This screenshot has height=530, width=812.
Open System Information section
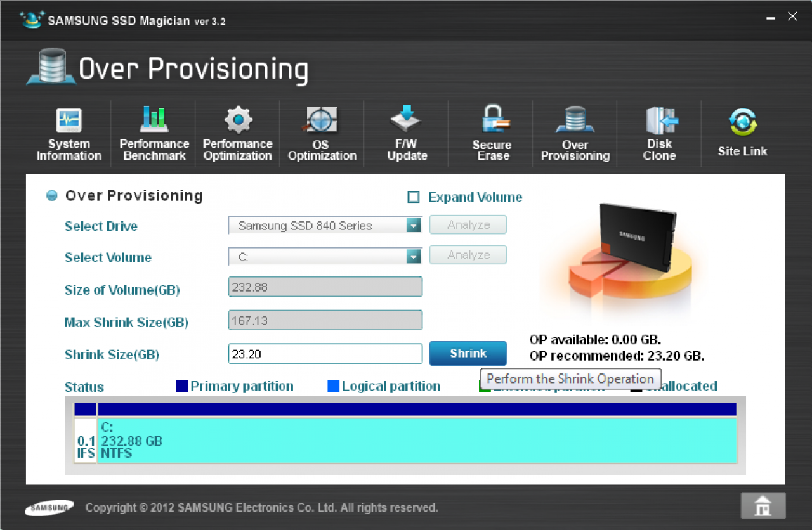(69, 134)
